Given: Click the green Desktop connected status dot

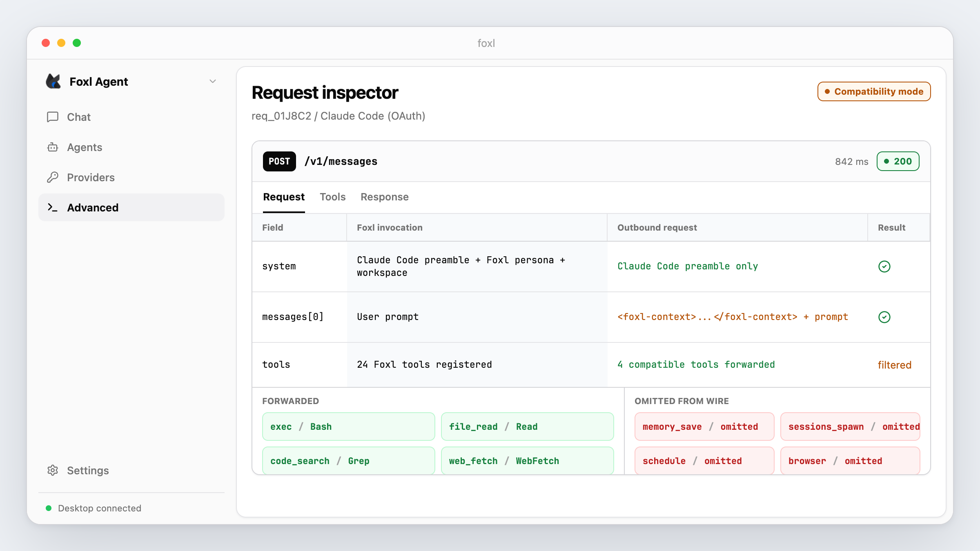Looking at the screenshot, I should click(x=49, y=508).
